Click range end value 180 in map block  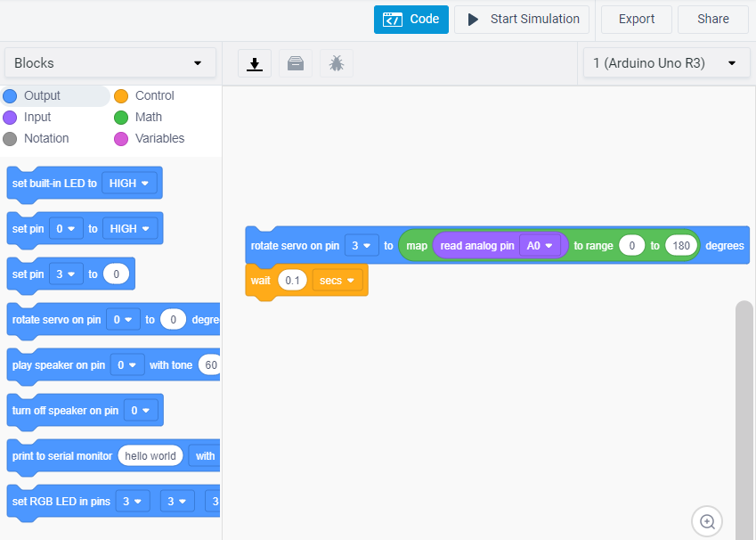pos(681,246)
